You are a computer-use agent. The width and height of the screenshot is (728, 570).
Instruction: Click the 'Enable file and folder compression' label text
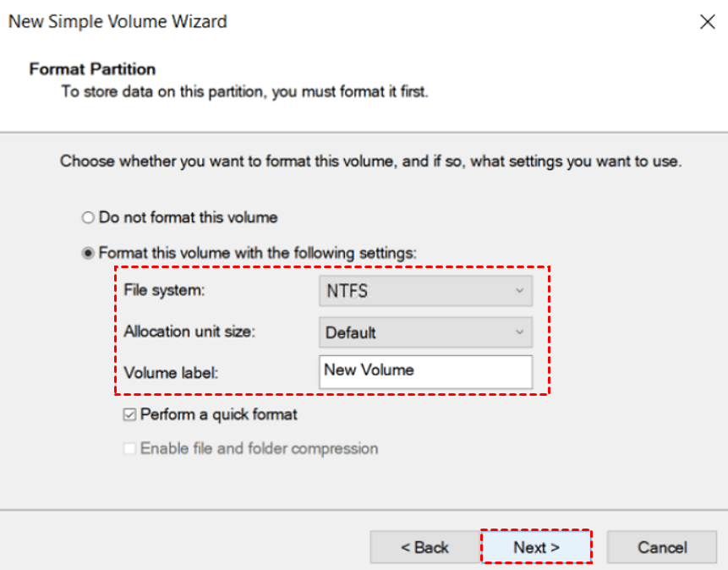point(259,448)
